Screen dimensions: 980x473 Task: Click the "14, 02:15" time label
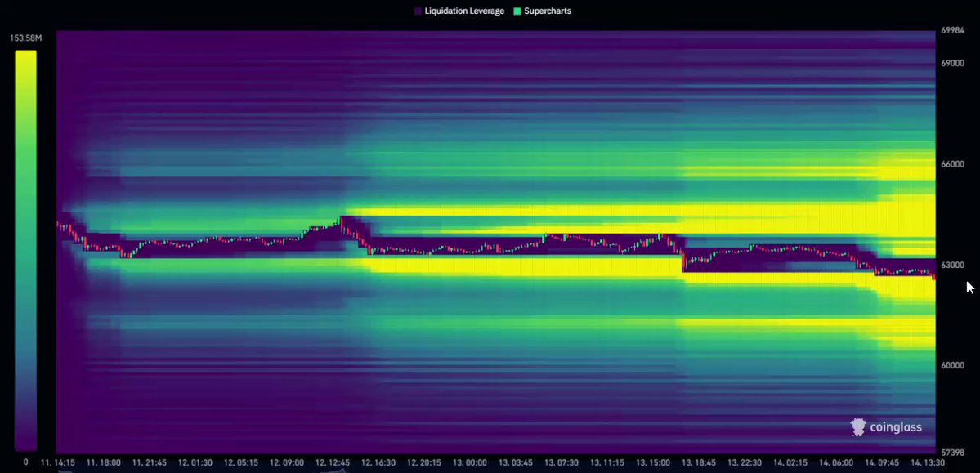click(x=790, y=463)
